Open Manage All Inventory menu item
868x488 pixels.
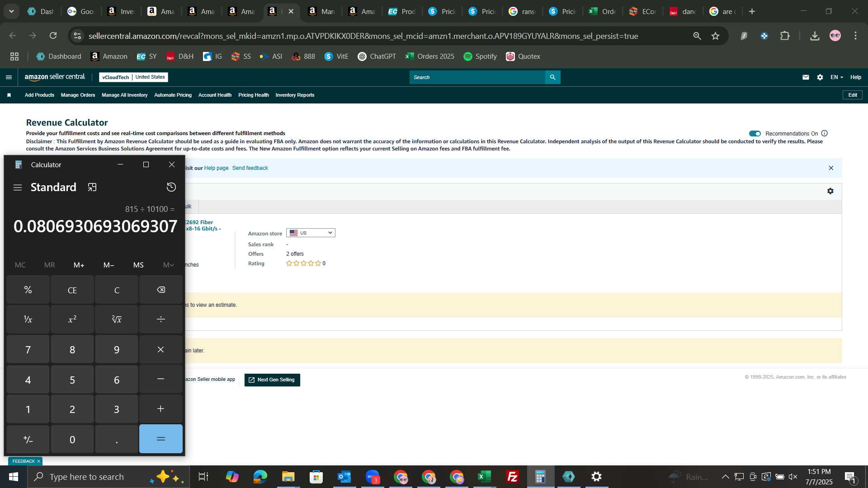tap(124, 95)
